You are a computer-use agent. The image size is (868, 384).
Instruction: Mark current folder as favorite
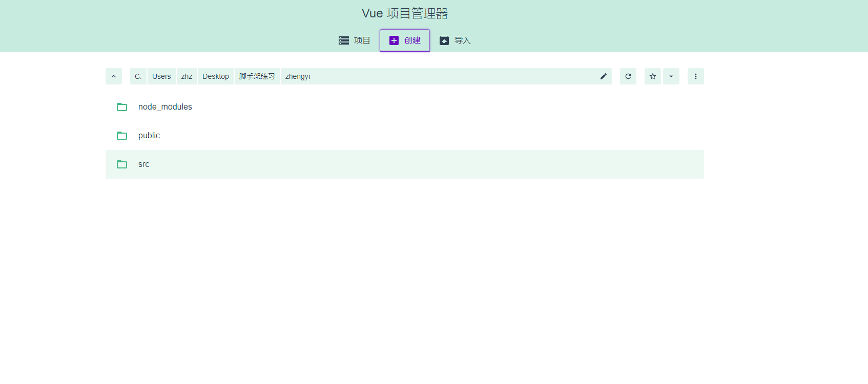coord(653,76)
